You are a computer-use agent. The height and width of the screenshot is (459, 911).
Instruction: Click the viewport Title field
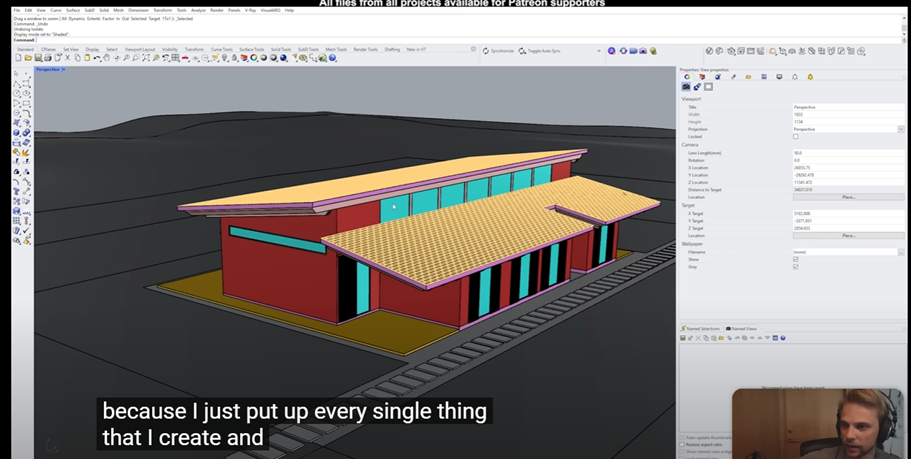click(x=848, y=107)
